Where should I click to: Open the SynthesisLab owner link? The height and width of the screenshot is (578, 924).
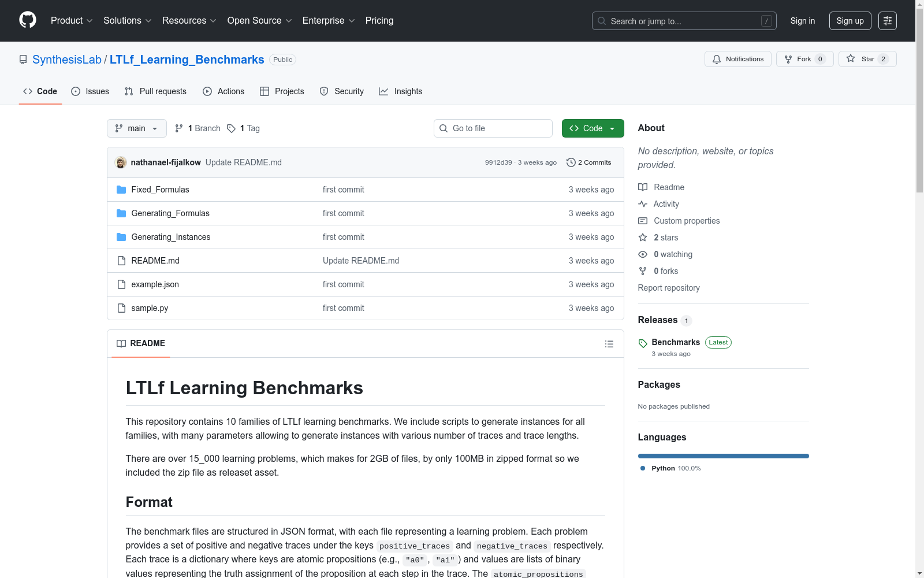pyautogui.click(x=67, y=60)
